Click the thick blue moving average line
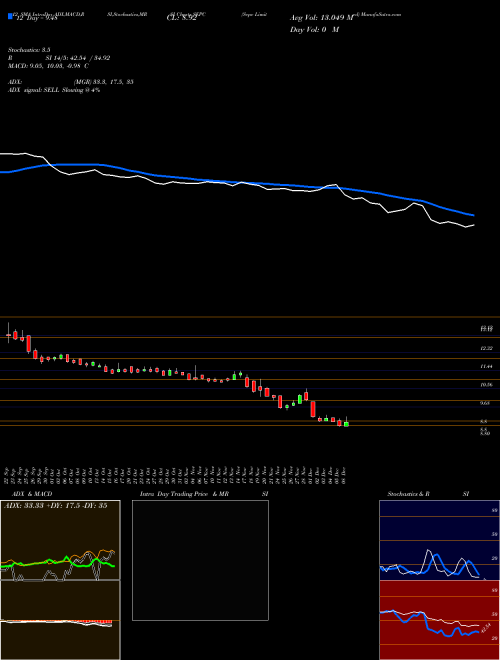This screenshot has height=660, width=500. [237, 183]
